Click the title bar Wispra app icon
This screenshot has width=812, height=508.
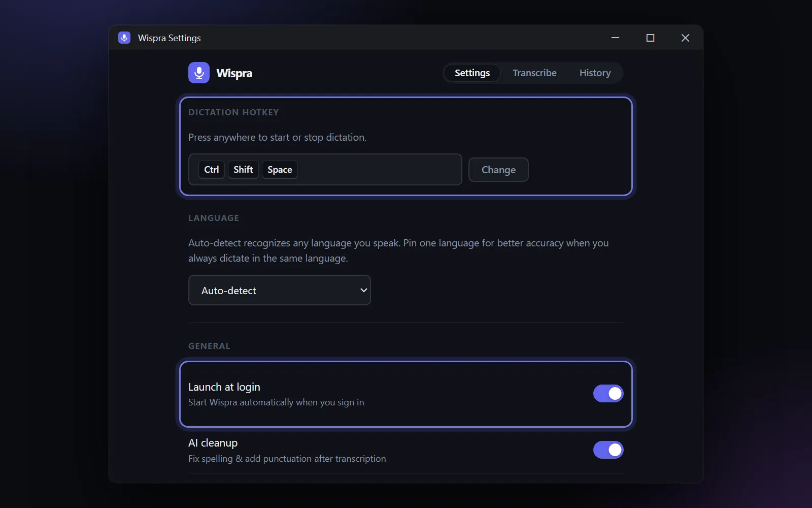[124, 38]
